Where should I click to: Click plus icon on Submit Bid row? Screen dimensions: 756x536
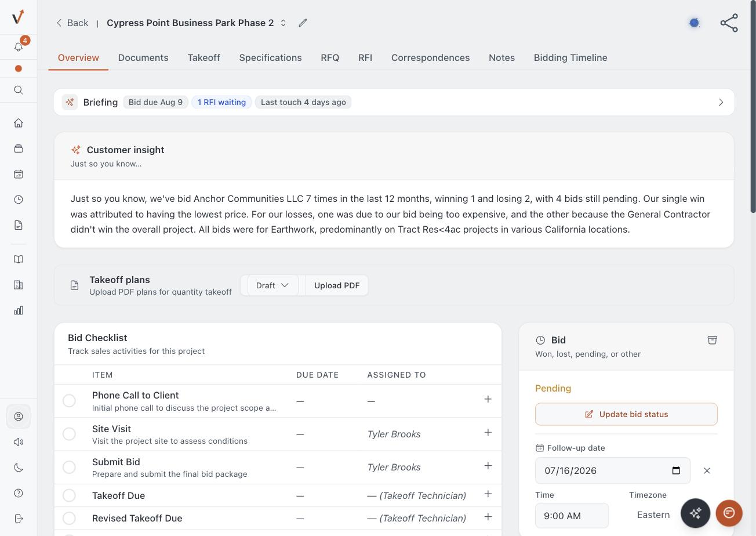tap(488, 466)
